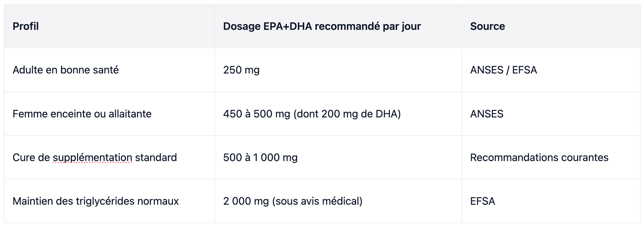Select the "450 à 500 mg" dosage cell
The width and height of the screenshot is (644, 227).
(338, 114)
